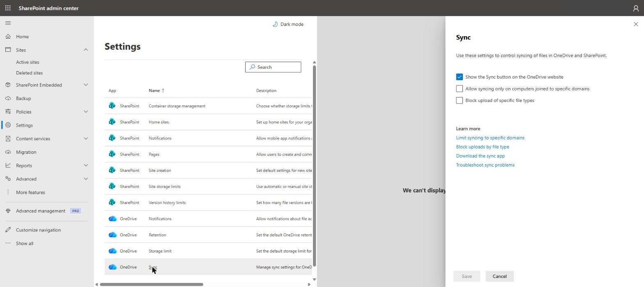
Task: Click the Policies sliders icon
Action: [x=8, y=111]
